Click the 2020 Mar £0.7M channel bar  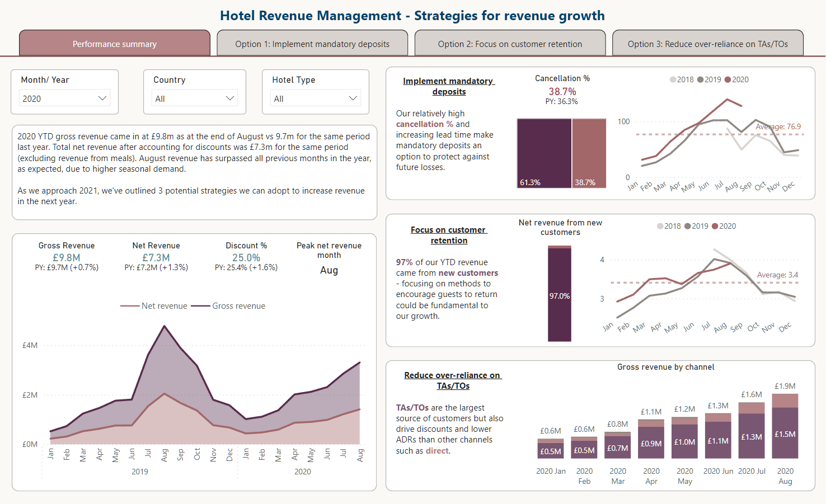pos(617,448)
